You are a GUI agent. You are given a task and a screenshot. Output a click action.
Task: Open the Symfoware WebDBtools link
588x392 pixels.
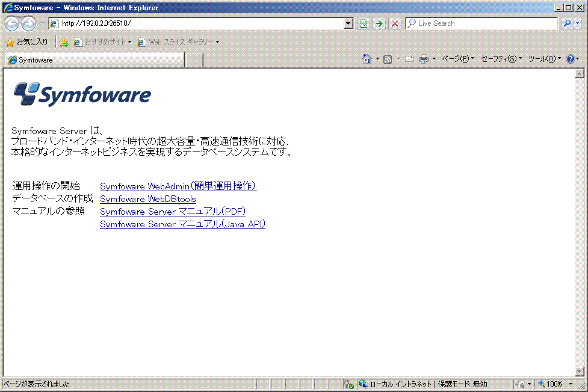(147, 199)
